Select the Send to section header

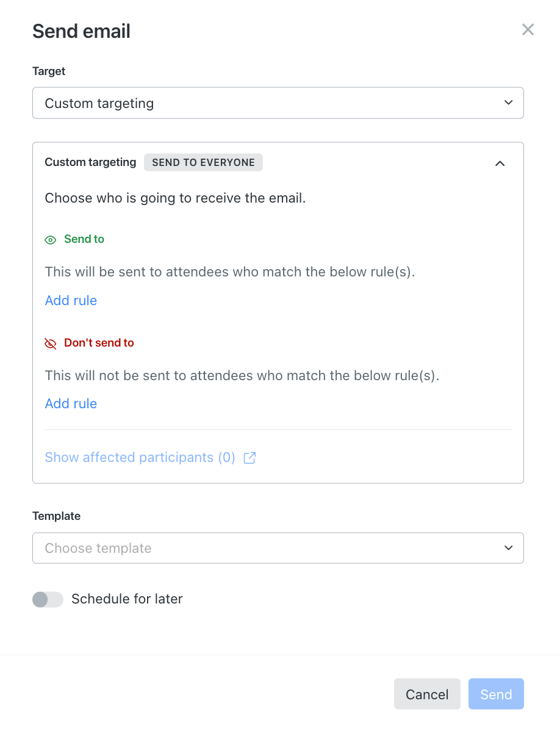tap(84, 239)
